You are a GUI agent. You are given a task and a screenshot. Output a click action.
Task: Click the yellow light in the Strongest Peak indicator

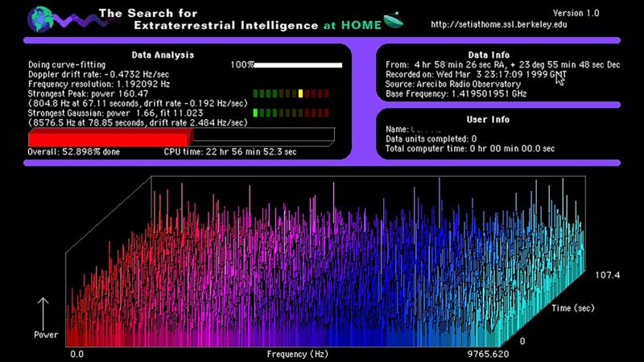pyautogui.click(x=299, y=93)
